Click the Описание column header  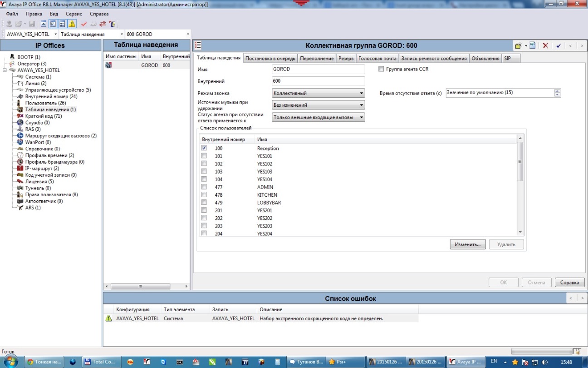tap(271, 309)
